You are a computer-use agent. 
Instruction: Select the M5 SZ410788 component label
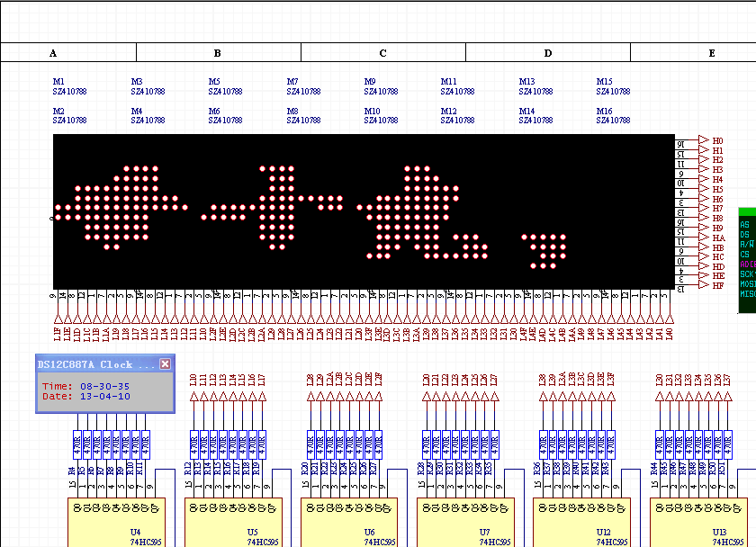pyautogui.click(x=225, y=86)
